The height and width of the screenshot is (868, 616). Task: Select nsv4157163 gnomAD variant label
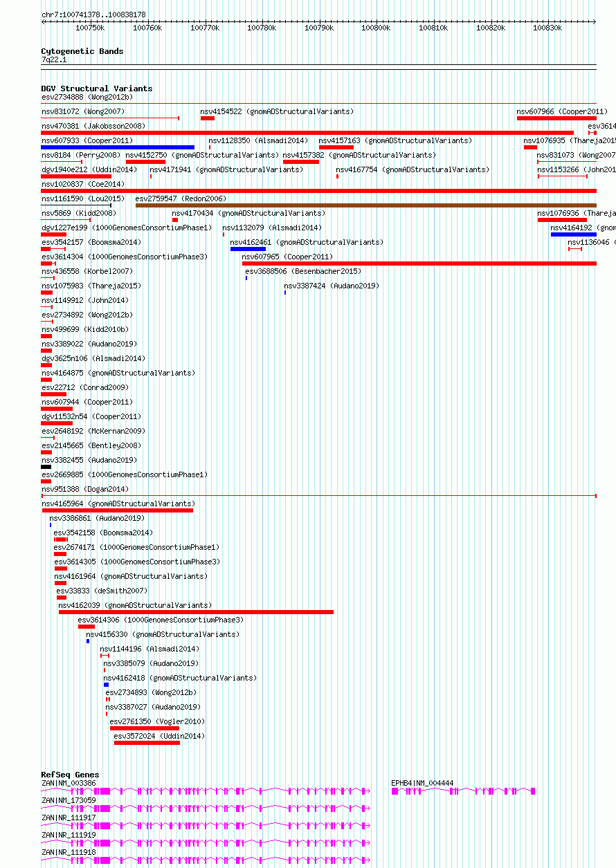click(x=395, y=141)
